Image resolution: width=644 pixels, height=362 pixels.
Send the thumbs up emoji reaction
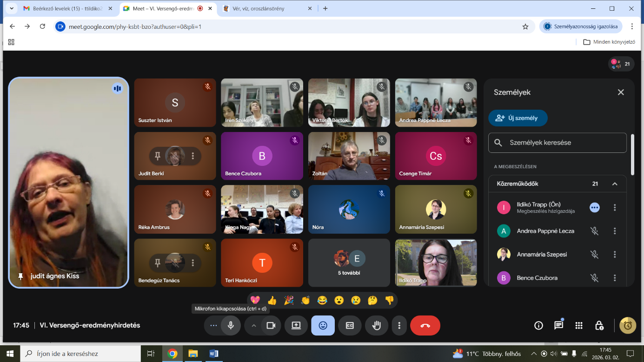coord(272,301)
